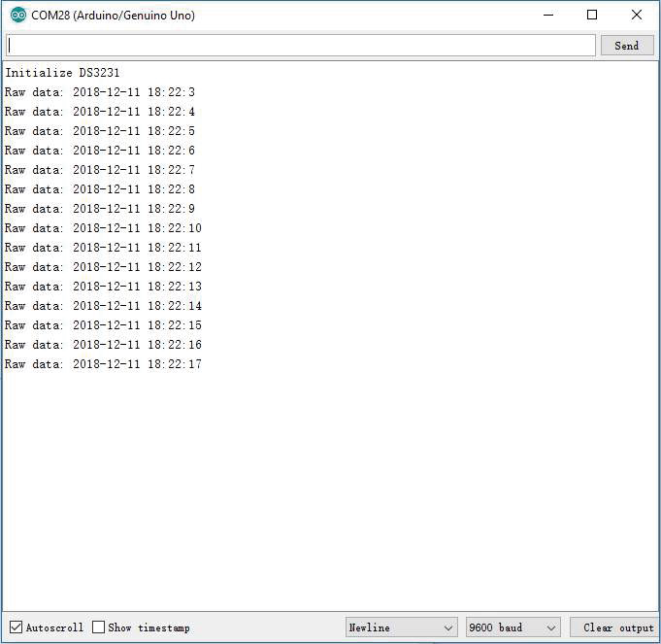661x644 pixels.
Task: Minimize the COM28 serial monitor window
Action: click(x=548, y=16)
